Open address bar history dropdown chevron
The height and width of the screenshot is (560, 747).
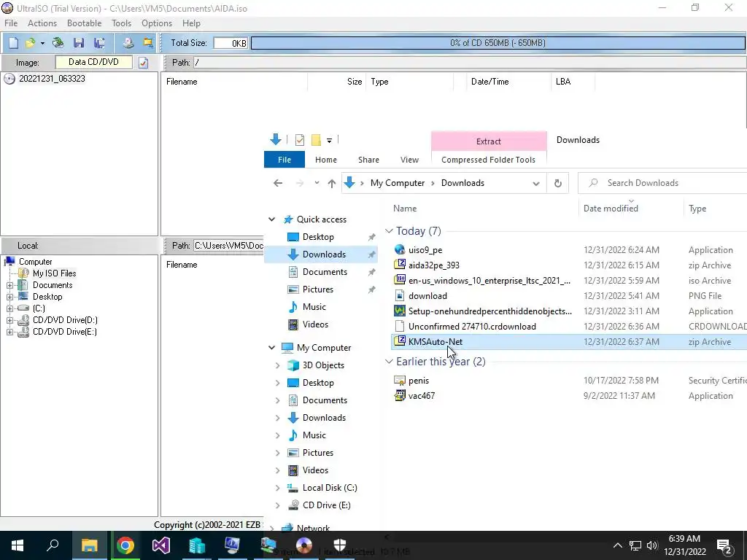(536, 183)
